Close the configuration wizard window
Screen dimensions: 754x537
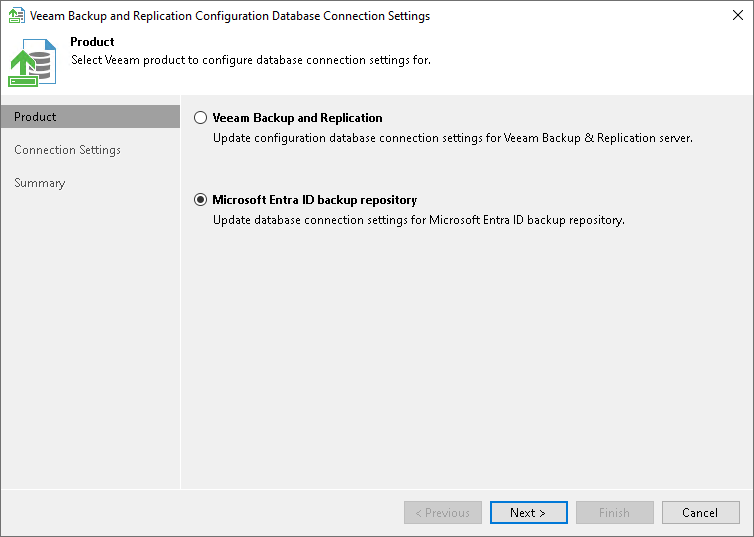coord(738,16)
